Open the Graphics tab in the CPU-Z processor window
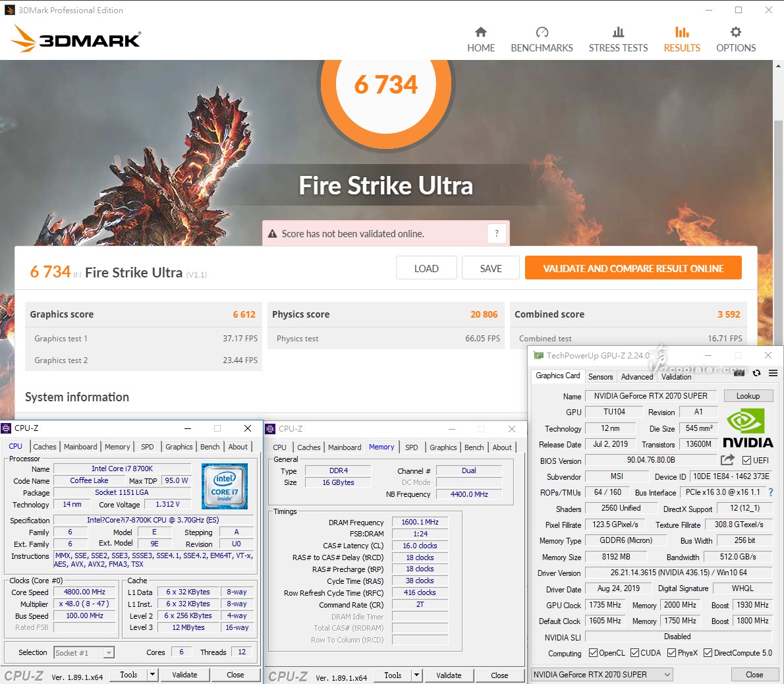The width and height of the screenshot is (784, 684). pyautogui.click(x=179, y=447)
